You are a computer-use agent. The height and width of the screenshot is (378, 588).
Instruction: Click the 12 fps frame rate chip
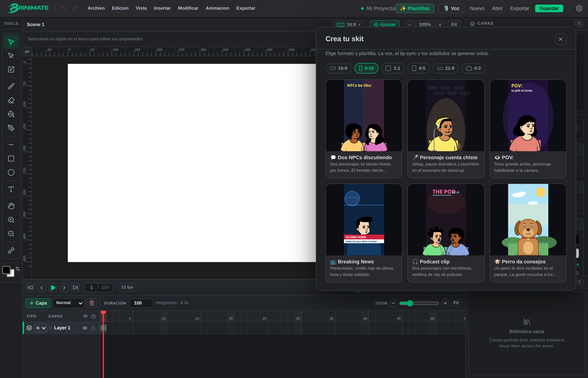point(127,287)
